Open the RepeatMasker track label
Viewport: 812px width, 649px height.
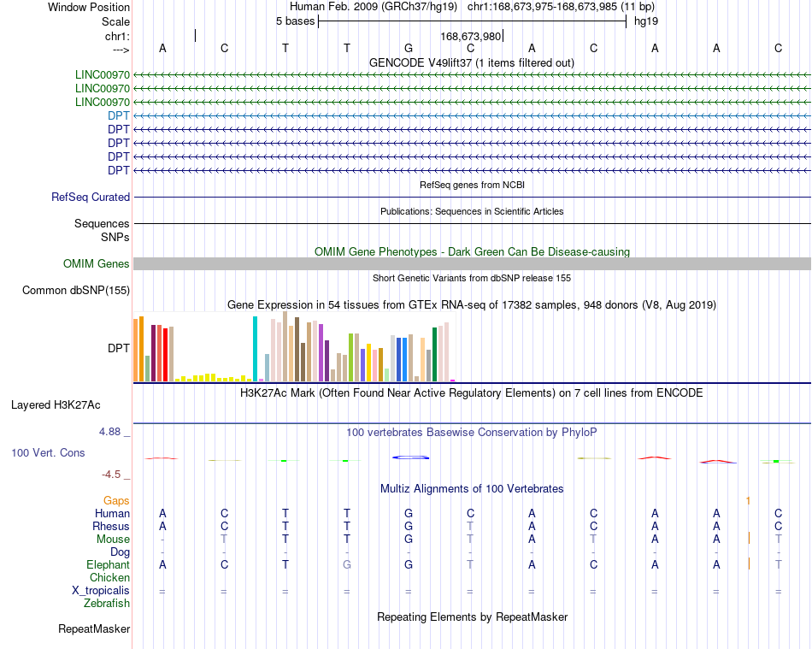pyautogui.click(x=94, y=628)
